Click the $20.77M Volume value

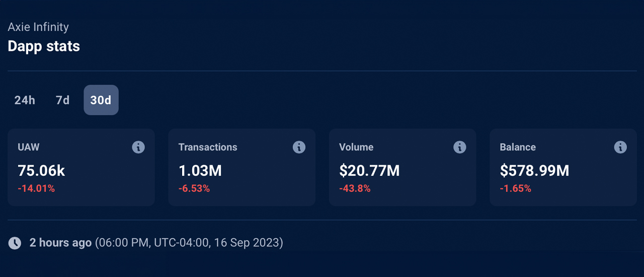click(369, 171)
